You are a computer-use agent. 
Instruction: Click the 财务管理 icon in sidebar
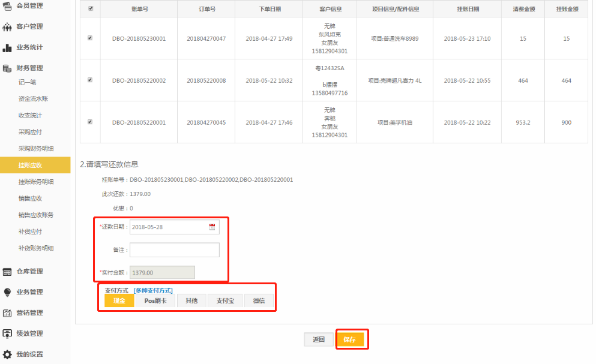7,68
